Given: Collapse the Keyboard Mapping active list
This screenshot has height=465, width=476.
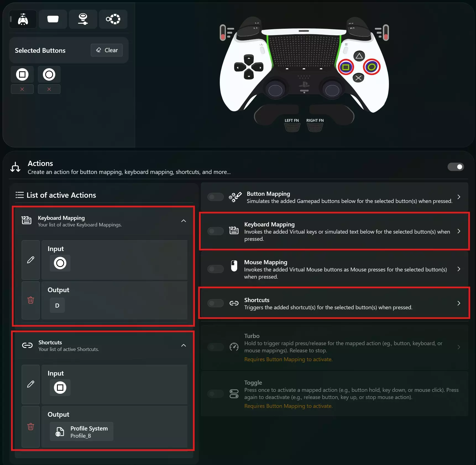Looking at the screenshot, I should point(184,221).
